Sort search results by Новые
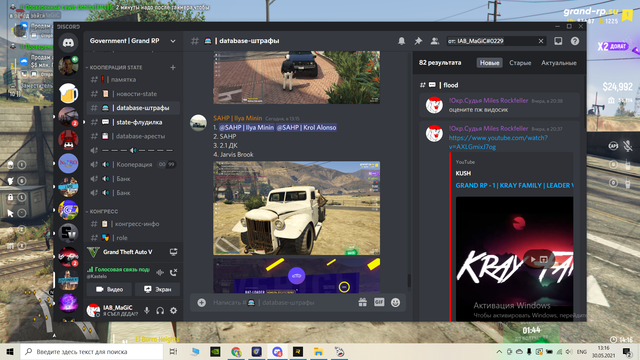The height and width of the screenshot is (360, 640). tap(489, 63)
